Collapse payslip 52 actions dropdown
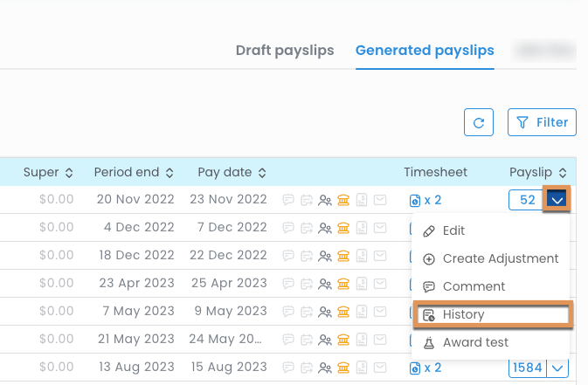 pos(557,200)
